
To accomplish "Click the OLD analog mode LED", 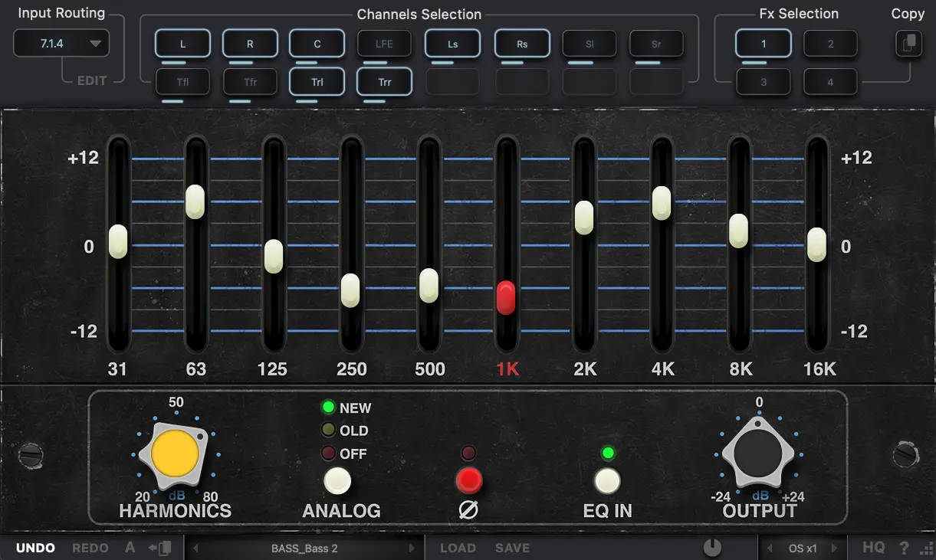I will point(329,430).
